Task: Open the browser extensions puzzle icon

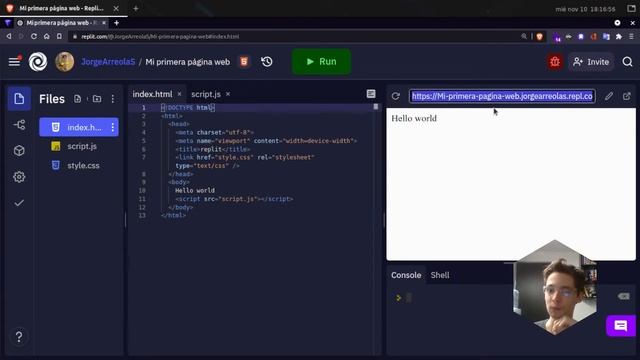Action: (x=619, y=36)
